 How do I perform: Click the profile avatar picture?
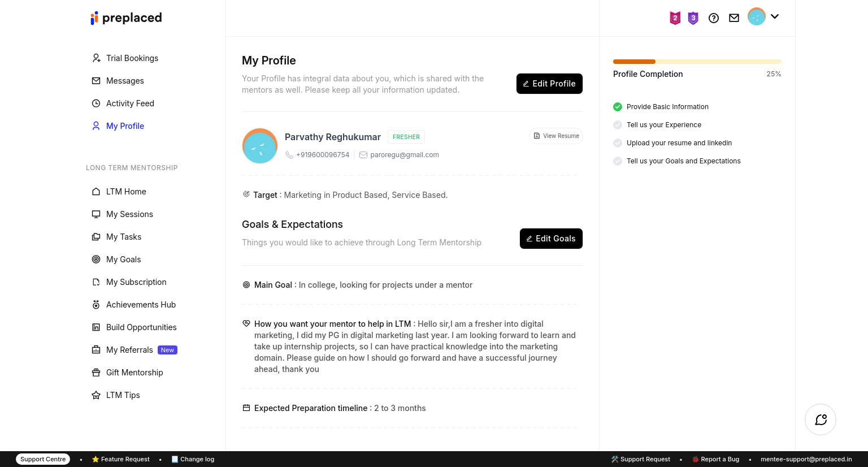coord(260,146)
